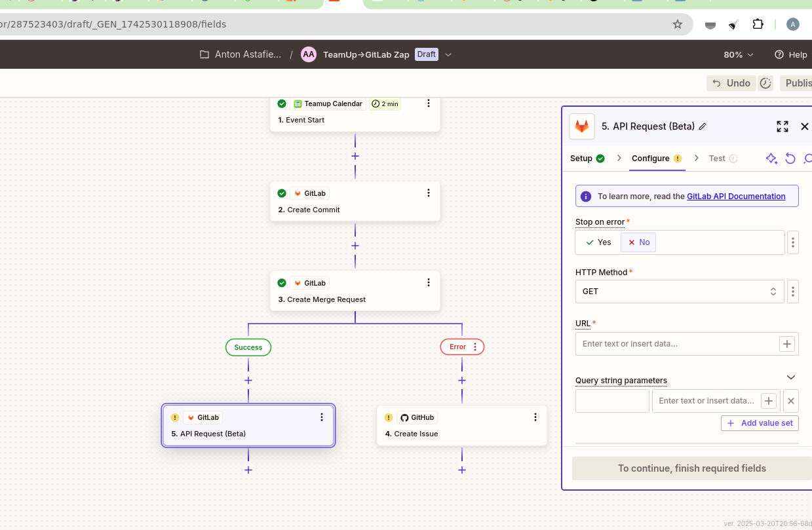
Task: Open three-dot menu on Teamup Event Start step
Action: [x=429, y=104]
